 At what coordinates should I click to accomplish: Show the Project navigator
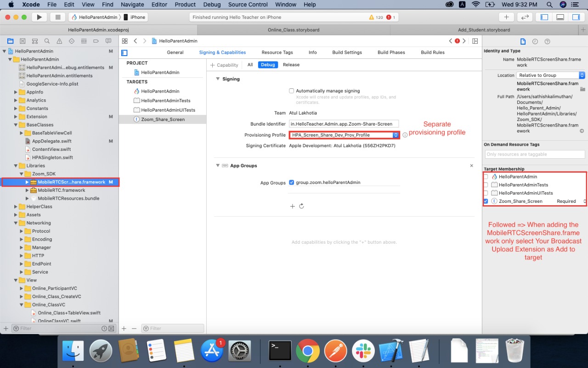pyautogui.click(x=10, y=41)
